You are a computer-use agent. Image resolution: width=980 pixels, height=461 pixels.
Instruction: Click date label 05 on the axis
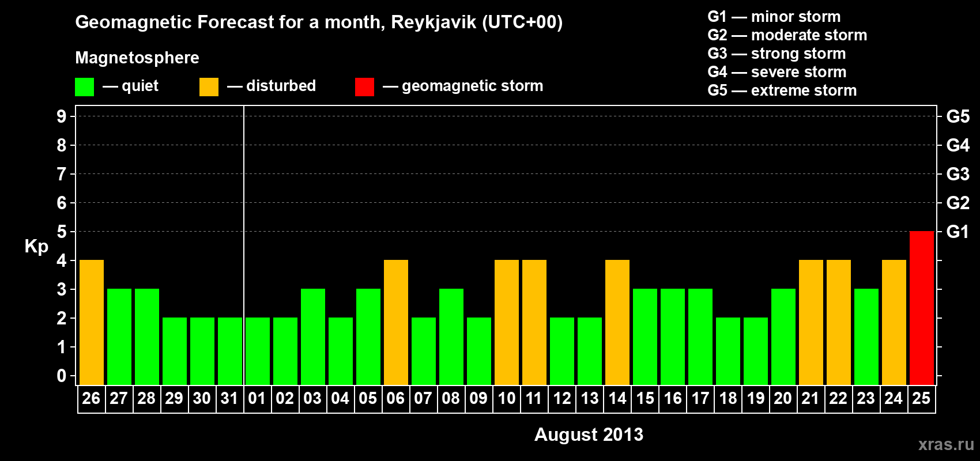[x=368, y=399]
